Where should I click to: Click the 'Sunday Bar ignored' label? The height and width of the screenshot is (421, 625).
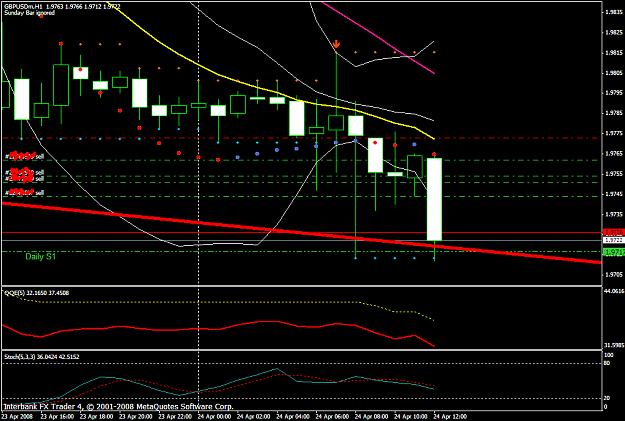29,13
